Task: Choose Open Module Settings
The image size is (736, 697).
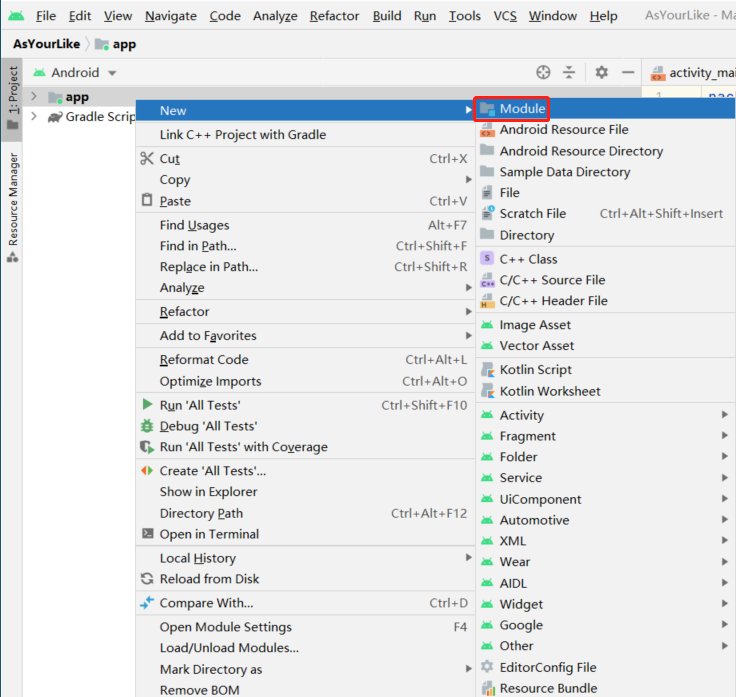Action: tap(306, 627)
